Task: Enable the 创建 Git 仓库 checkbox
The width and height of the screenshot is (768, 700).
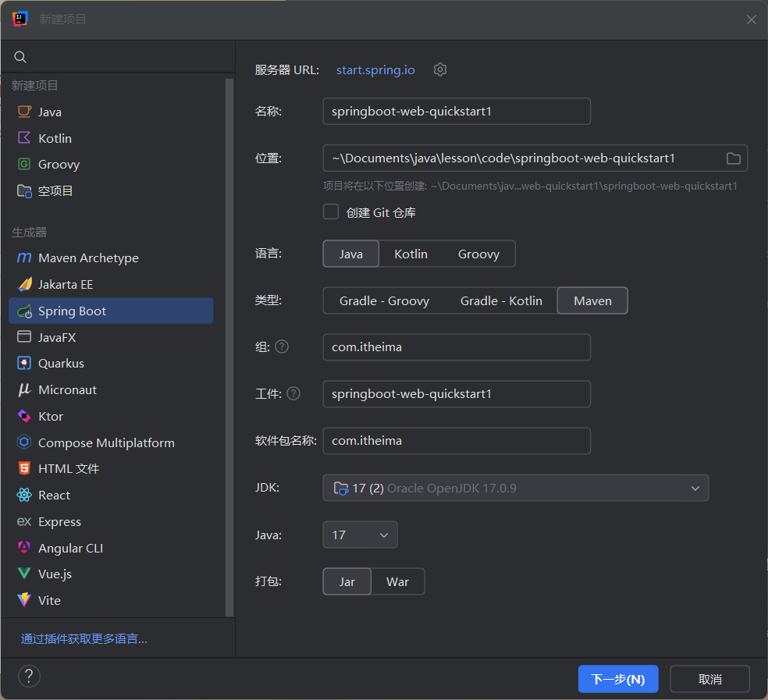Action: click(x=331, y=211)
